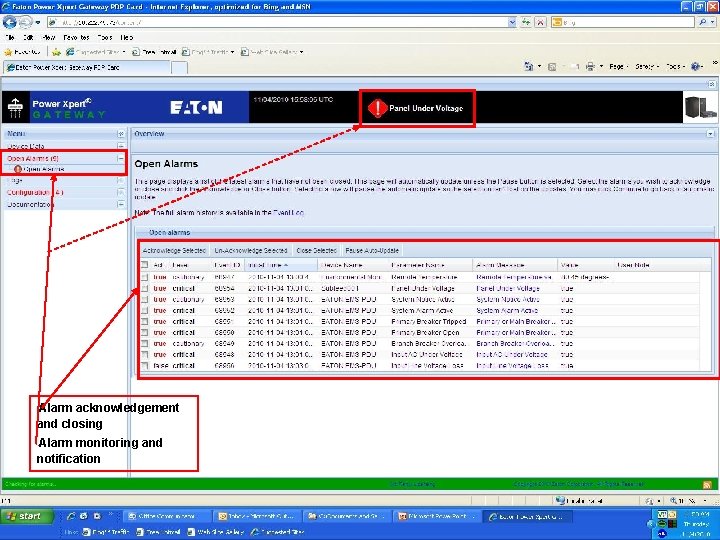Viewport: 720px width, 540px height.
Task: Open the Event Log link
Action: coord(288,213)
